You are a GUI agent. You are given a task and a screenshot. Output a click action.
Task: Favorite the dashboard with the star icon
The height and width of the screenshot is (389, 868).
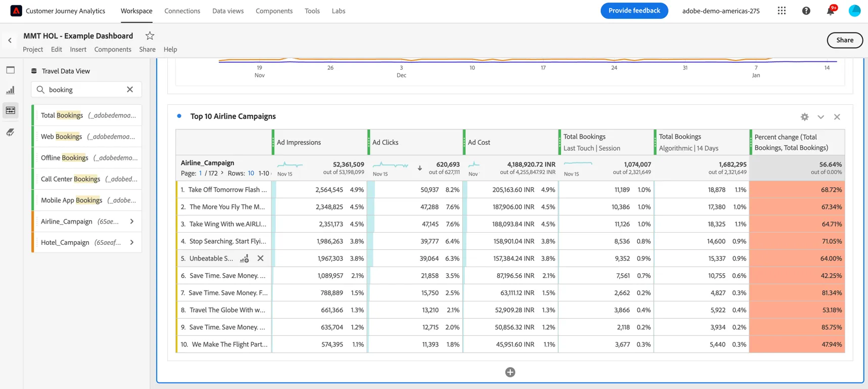150,35
